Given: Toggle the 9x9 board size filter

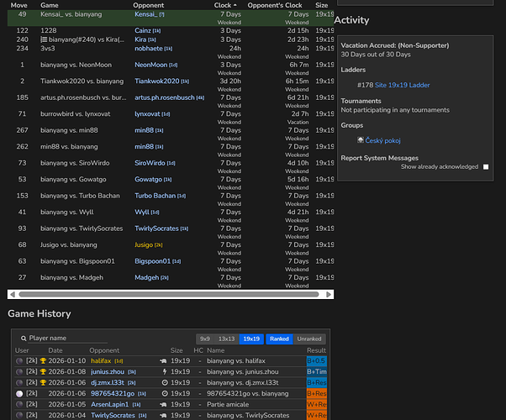Looking at the screenshot, I should pyautogui.click(x=203, y=339).
